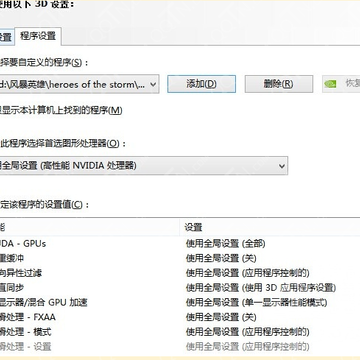Open the preferred graphics processor dropdown
The width and height of the screenshot is (360, 360).
[x=143, y=165]
